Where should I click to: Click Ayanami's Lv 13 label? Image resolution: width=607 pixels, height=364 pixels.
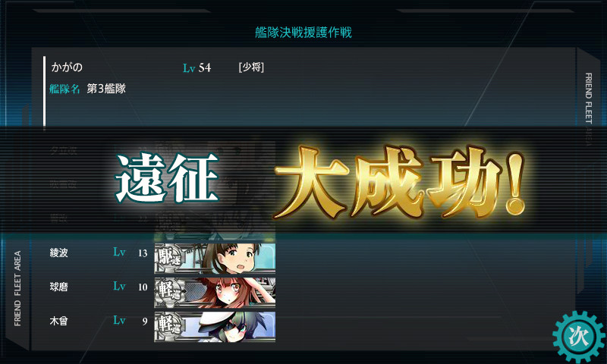(x=131, y=253)
